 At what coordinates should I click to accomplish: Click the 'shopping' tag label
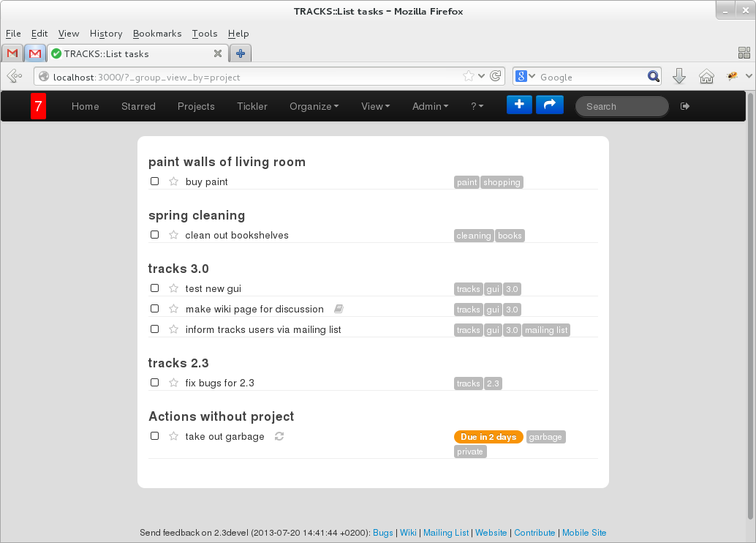[x=502, y=182]
